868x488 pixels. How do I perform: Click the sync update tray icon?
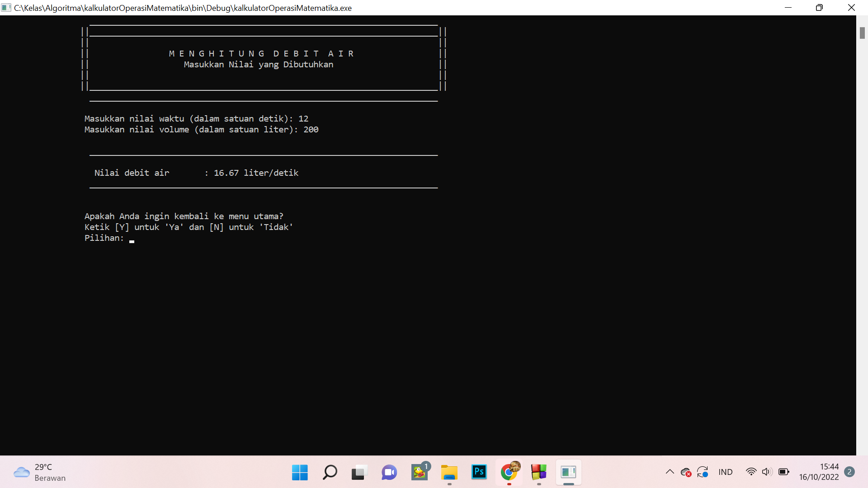point(703,472)
